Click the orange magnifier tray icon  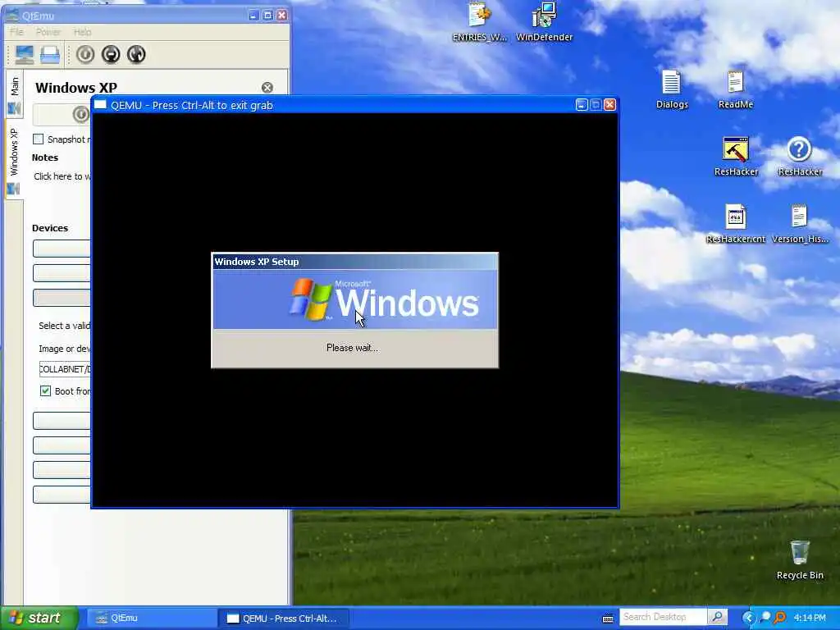[779, 618]
